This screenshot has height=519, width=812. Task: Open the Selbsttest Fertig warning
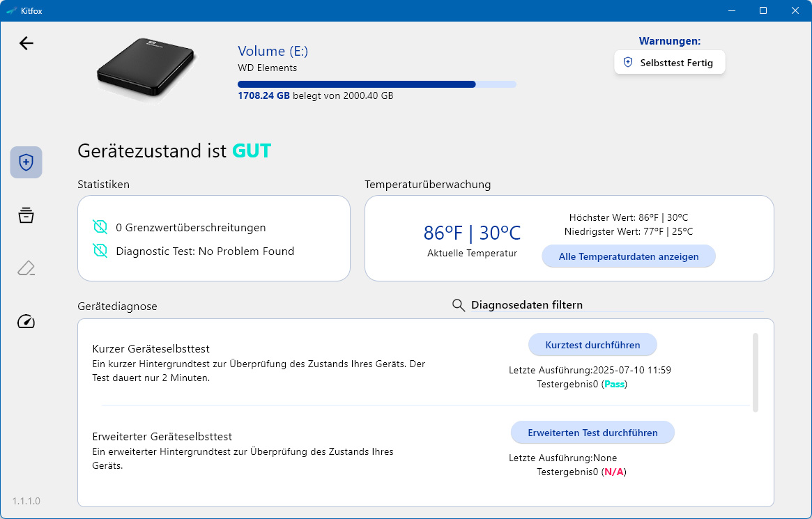click(x=670, y=62)
